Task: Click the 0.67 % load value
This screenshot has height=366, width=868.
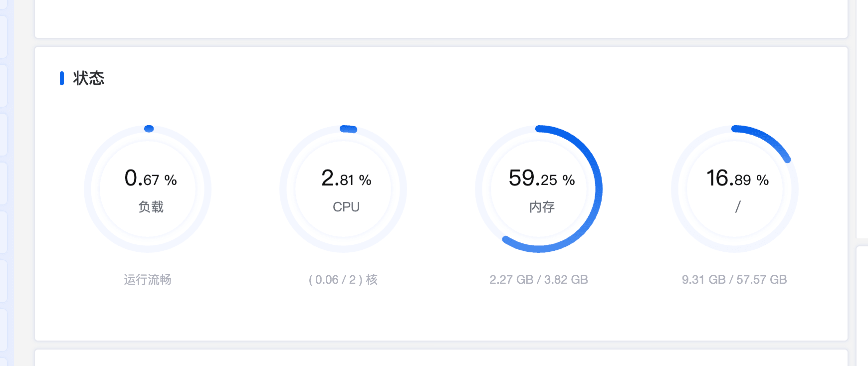Action: tap(150, 179)
